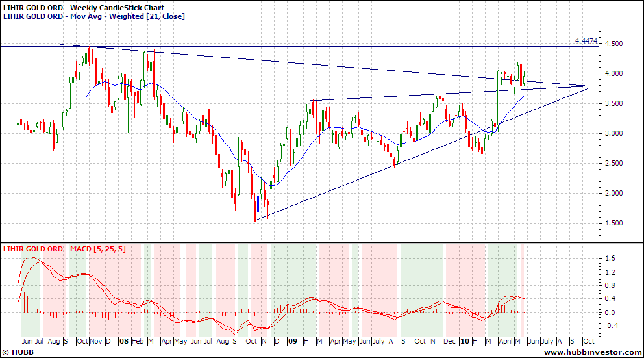Click the 2.000 price axis label

(613, 193)
